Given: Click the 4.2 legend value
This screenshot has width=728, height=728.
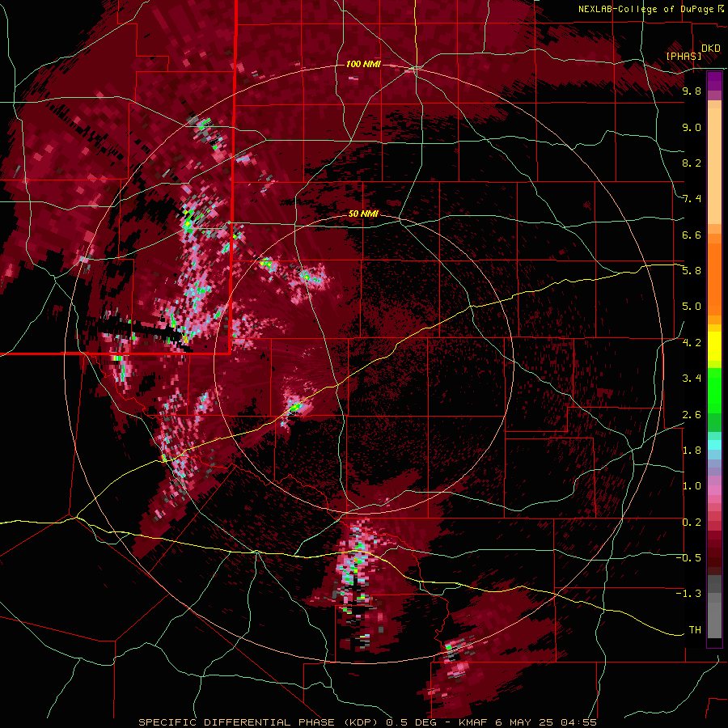Looking at the screenshot, I should tap(692, 343).
